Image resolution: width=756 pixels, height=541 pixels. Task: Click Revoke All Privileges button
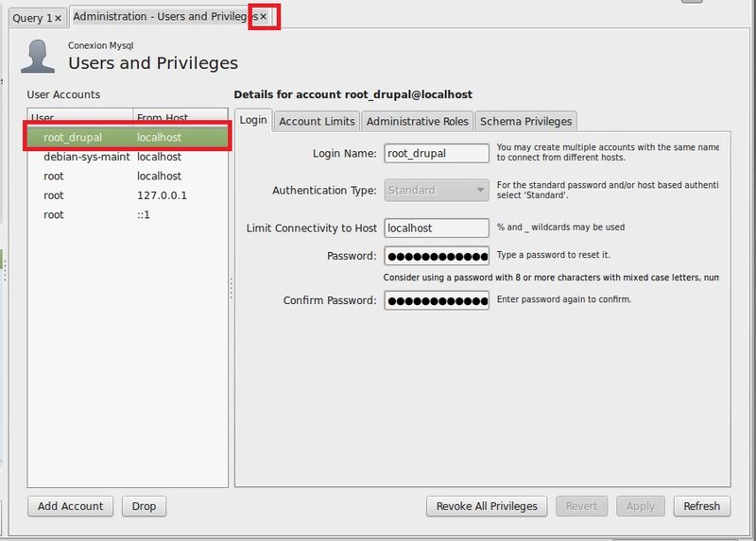click(487, 506)
